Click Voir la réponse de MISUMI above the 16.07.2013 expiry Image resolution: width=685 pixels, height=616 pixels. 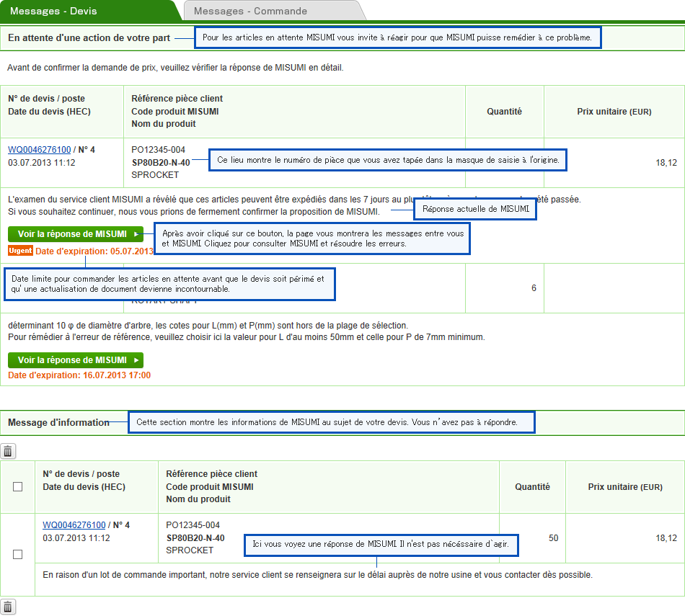76,360
